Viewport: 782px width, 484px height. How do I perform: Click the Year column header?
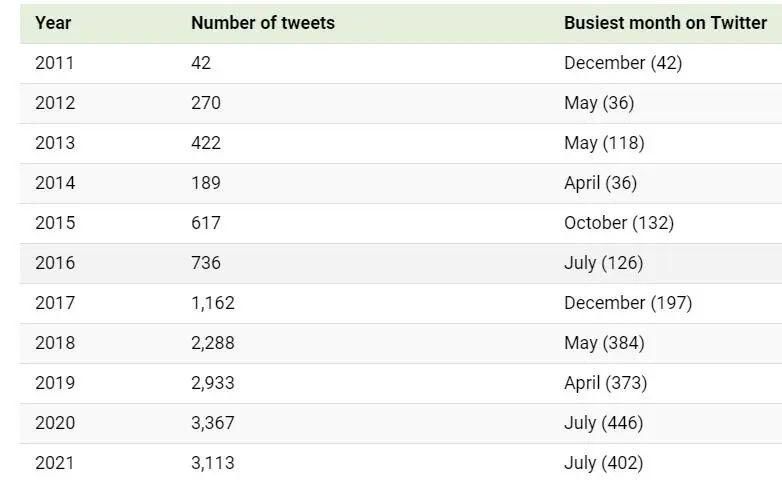point(53,23)
